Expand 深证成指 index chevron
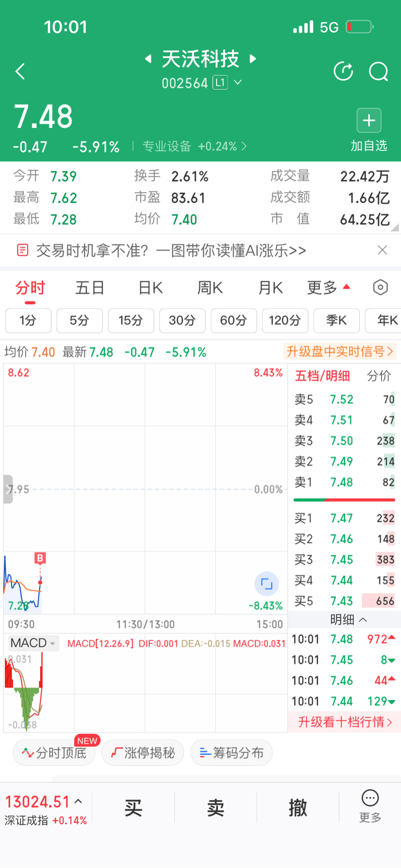 point(78,801)
